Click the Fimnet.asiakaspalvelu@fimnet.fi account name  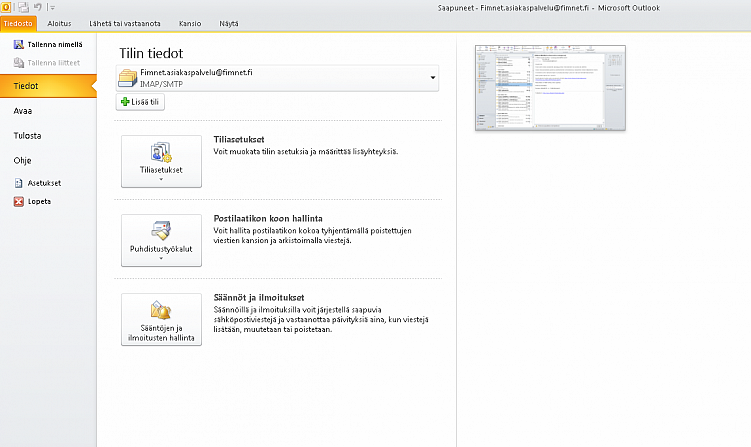tap(196, 72)
